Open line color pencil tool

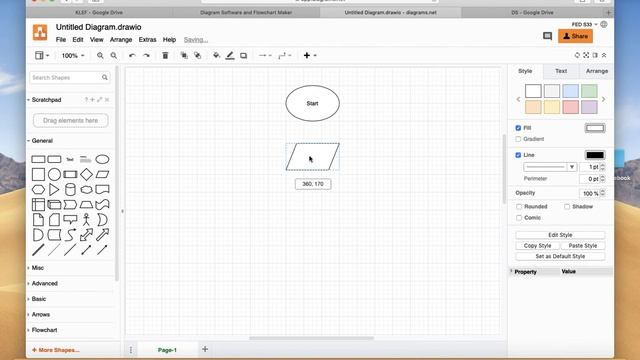click(230, 56)
